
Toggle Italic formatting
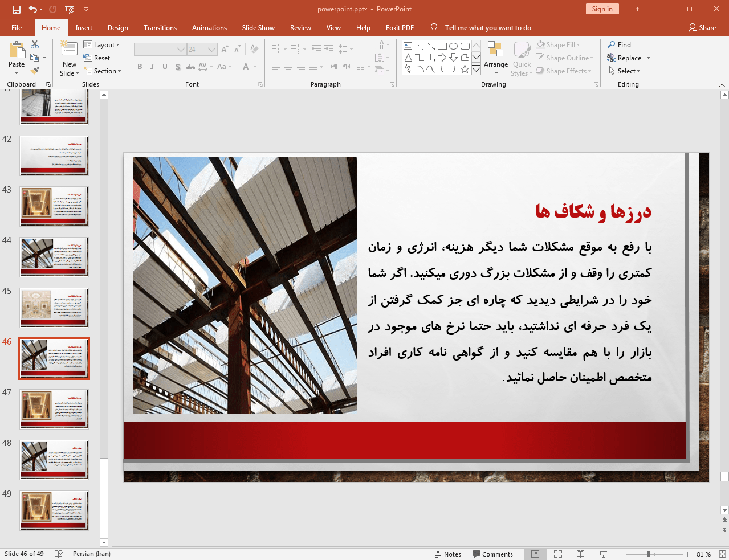point(152,67)
